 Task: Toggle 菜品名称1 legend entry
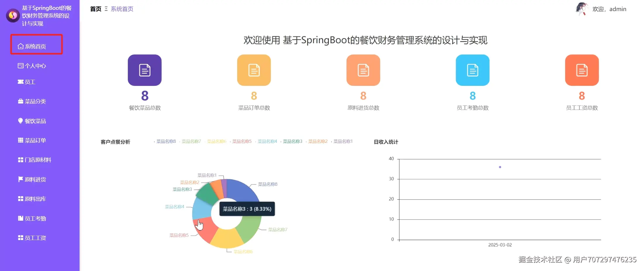342,141
